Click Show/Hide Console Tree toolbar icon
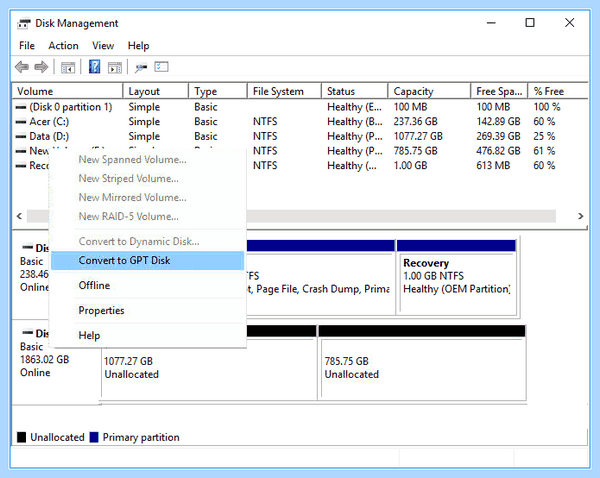Viewport: 600px width, 478px height. (x=68, y=68)
